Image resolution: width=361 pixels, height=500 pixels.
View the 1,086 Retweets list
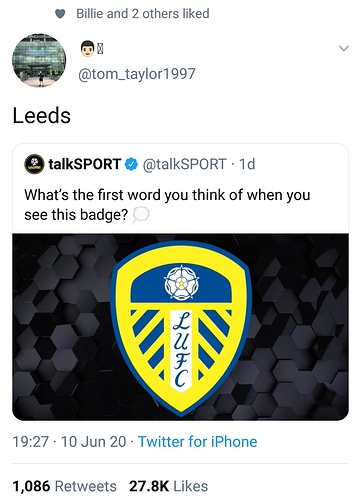(65, 486)
